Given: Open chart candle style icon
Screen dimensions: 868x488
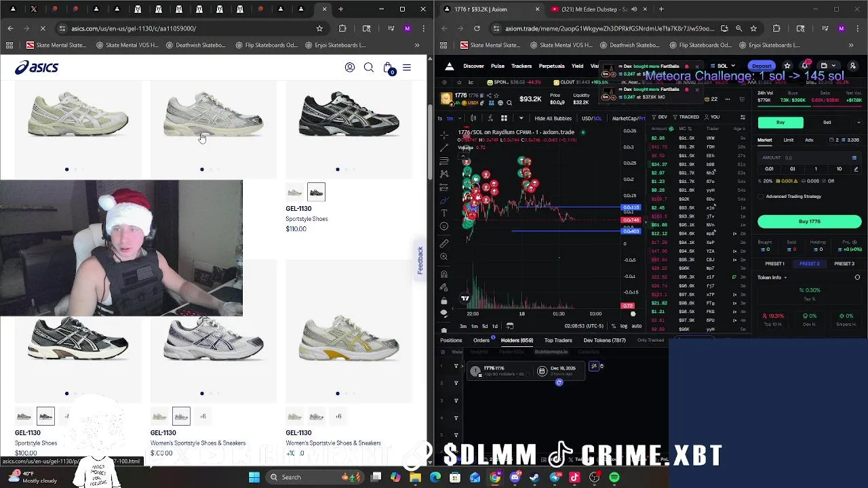Looking at the screenshot, I should tap(473, 118).
